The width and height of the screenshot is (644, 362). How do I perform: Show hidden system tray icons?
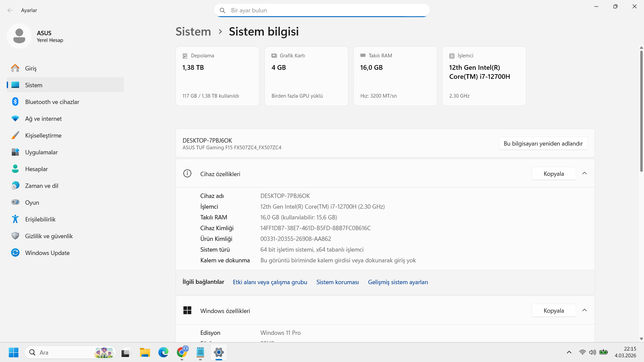569,352
